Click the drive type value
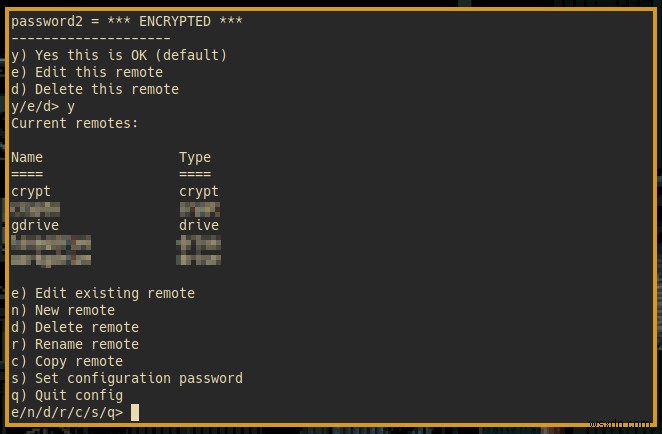Viewport: 662px width, 434px height. coord(199,225)
